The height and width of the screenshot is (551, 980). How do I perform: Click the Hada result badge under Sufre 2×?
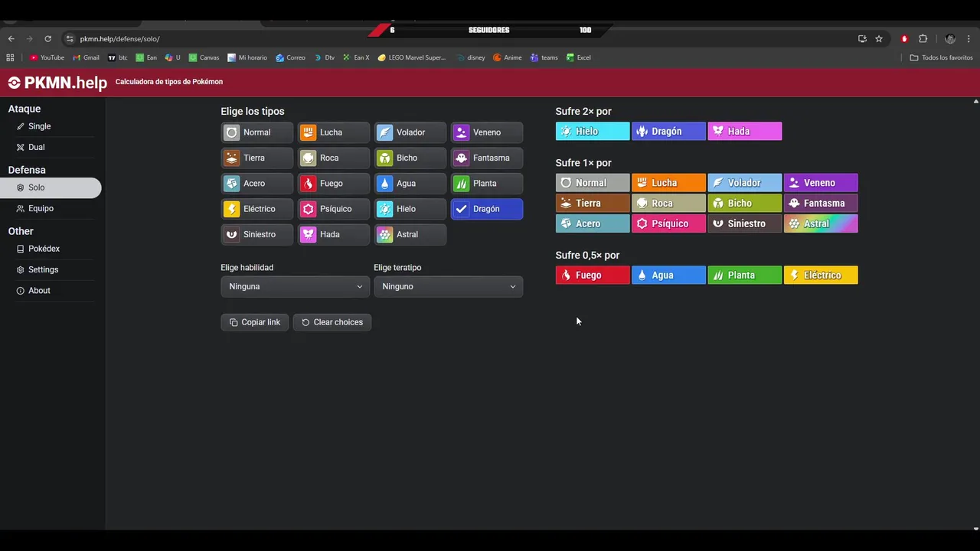coord(745,132)
